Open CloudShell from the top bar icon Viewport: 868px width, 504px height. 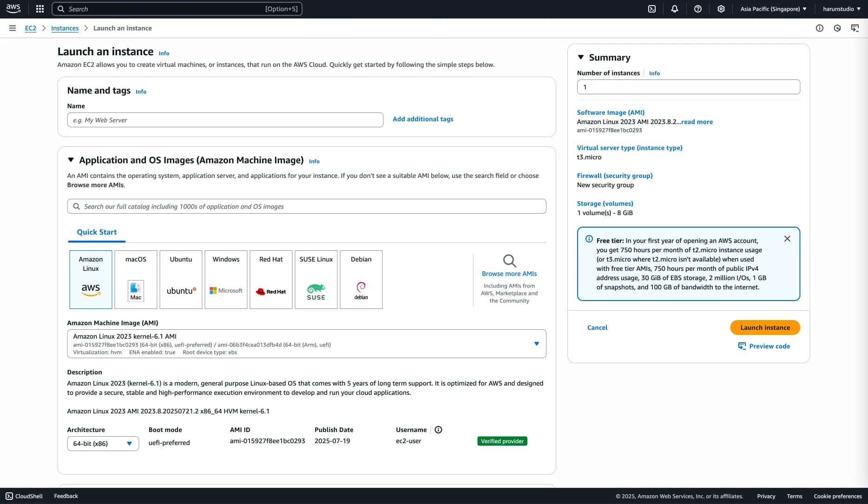(x=652, y=9)
